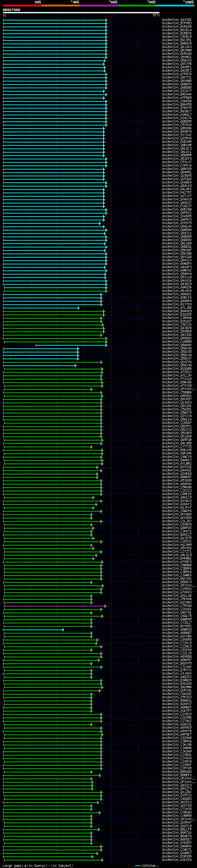
Task: Select label UniRef100_Q8W518
Action: 177,629
